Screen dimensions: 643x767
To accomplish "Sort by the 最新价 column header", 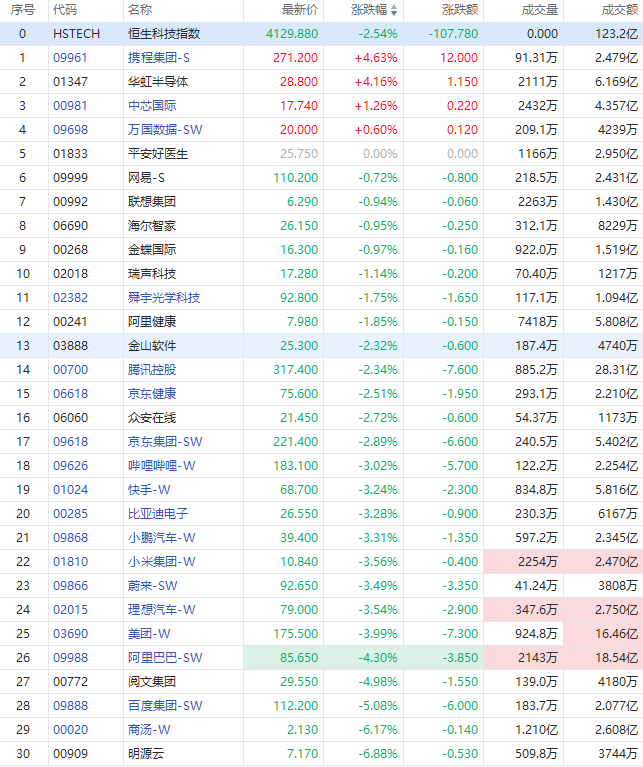I will click(x=300, y=10).
